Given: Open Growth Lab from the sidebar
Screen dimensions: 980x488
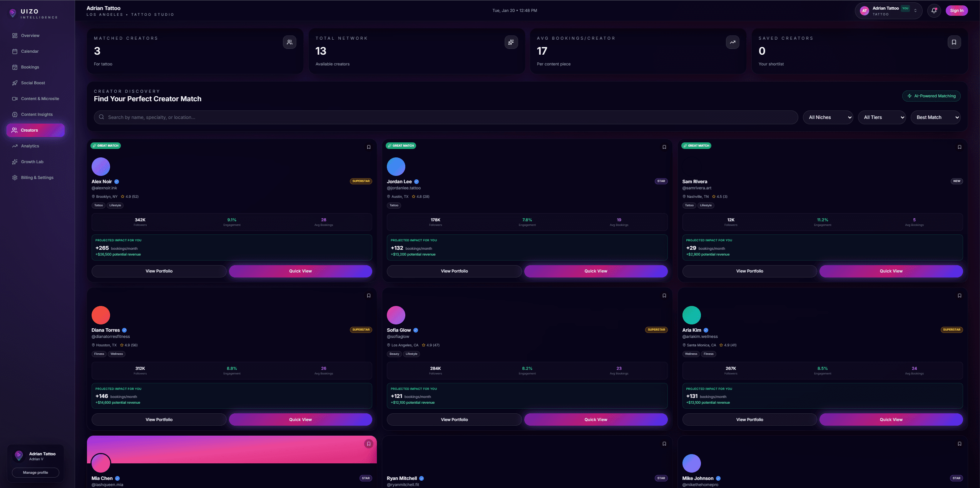Looking at the screenshot, I should pyautogui.click(x=32, y=162).
